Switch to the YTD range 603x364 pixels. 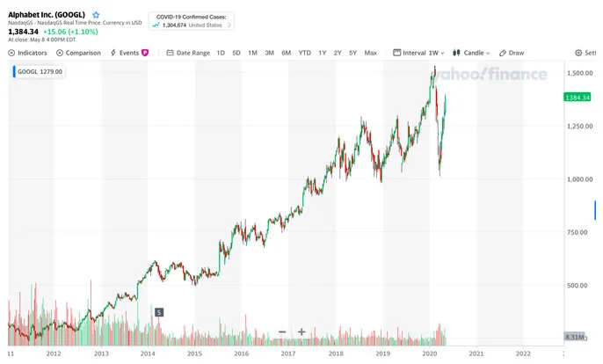[304, 53]
